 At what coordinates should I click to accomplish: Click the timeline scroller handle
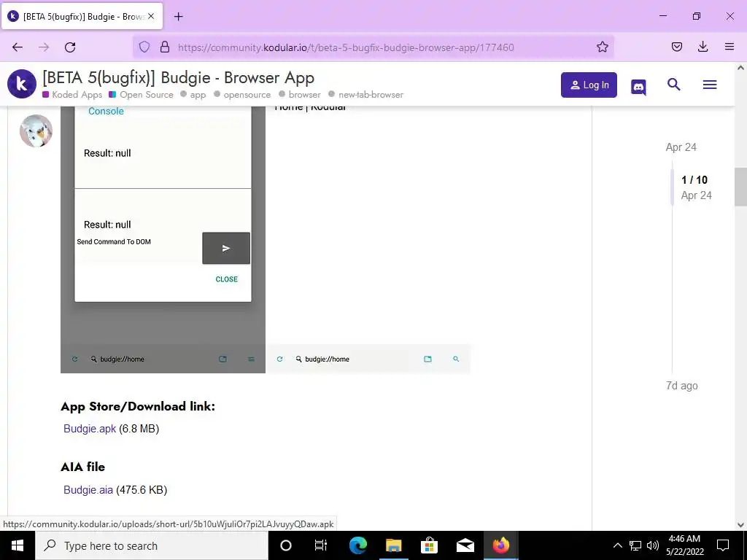(672, 187)
